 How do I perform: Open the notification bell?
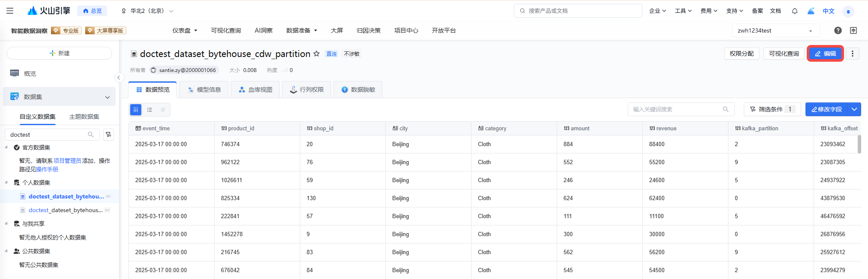(794, 11)
